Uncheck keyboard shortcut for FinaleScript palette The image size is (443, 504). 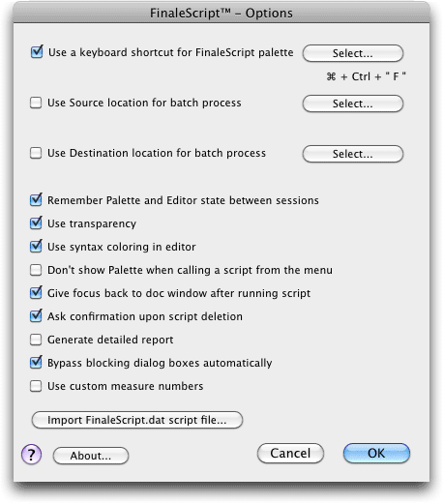click(x=37, y=52)
